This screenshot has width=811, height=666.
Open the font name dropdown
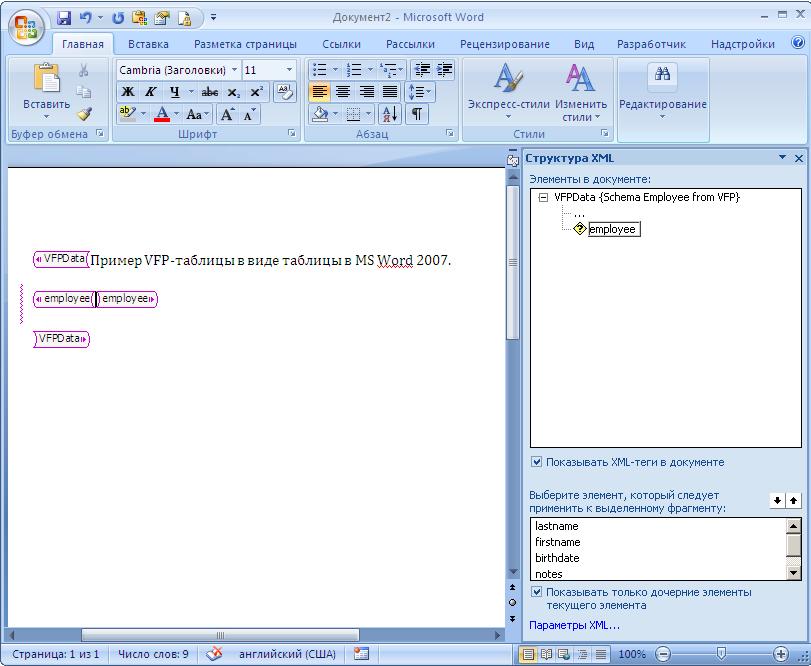tap(234, 70)
